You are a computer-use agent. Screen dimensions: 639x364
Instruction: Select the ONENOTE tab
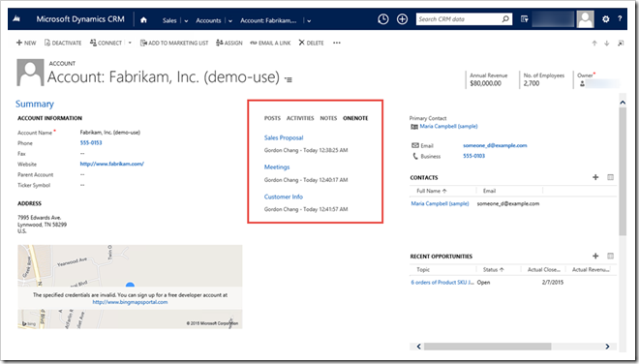[355, 118]
